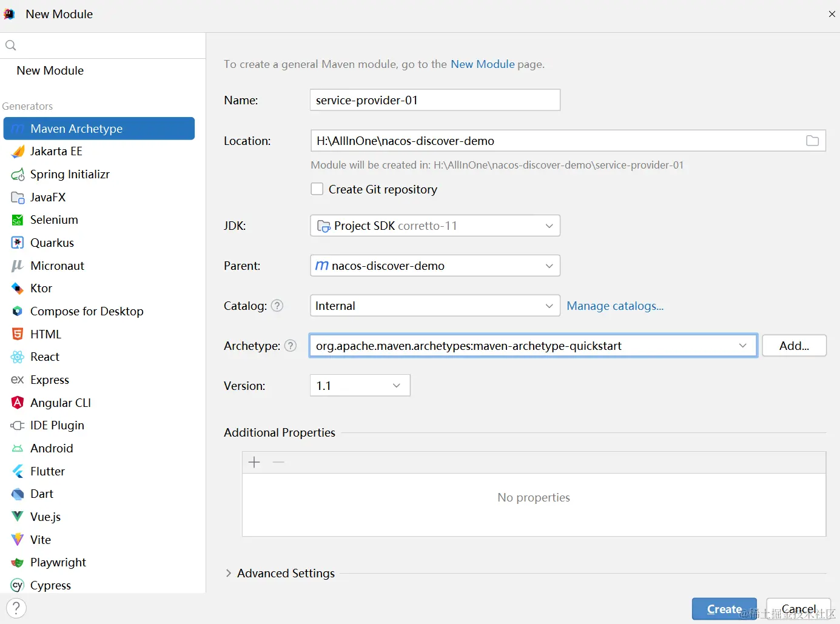Viewport: 840px width, 624px height.
Task: Select New Module item in the left panel
Action: [50, 70]
